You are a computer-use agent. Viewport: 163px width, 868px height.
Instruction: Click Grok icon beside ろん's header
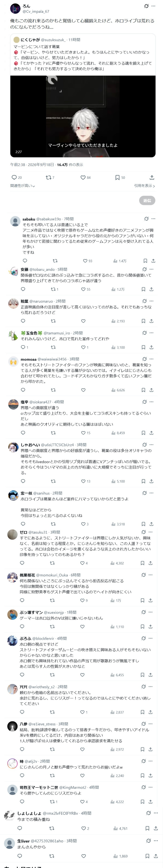[146, 6]
